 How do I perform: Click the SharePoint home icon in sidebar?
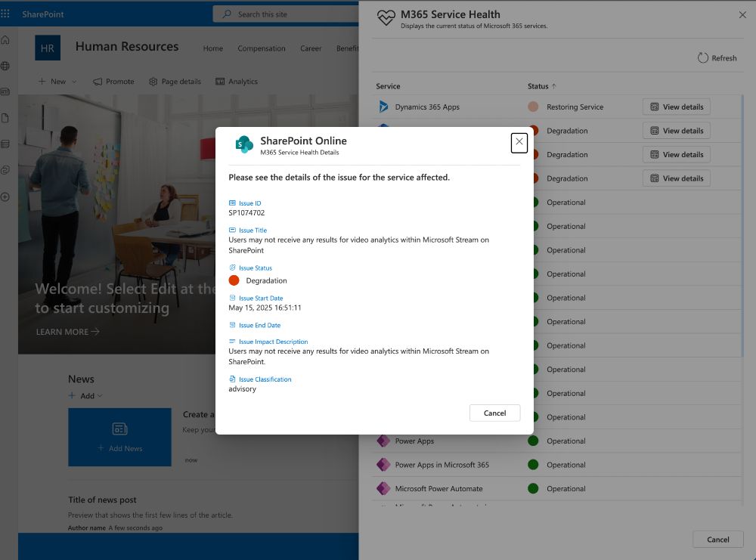pos(5,40)
